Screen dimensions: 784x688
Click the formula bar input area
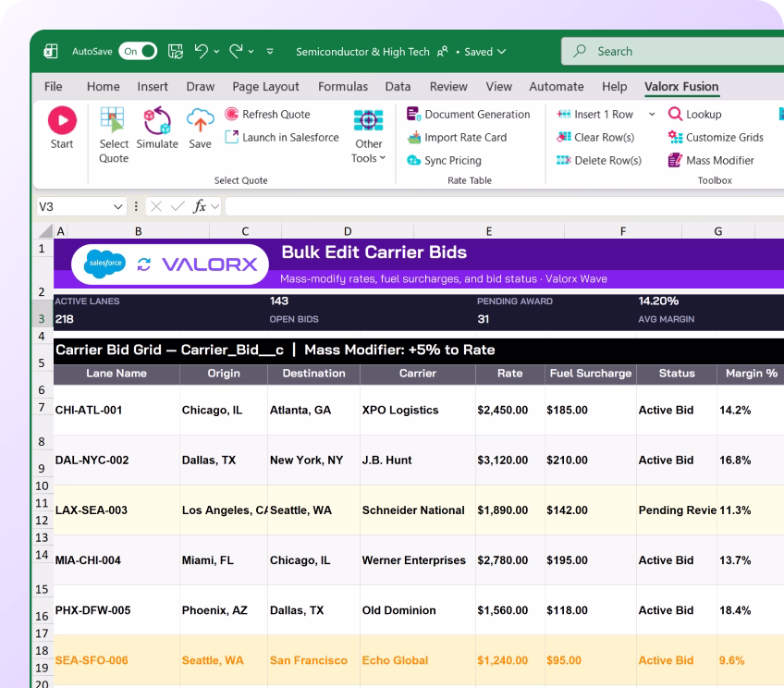[505, 206]
